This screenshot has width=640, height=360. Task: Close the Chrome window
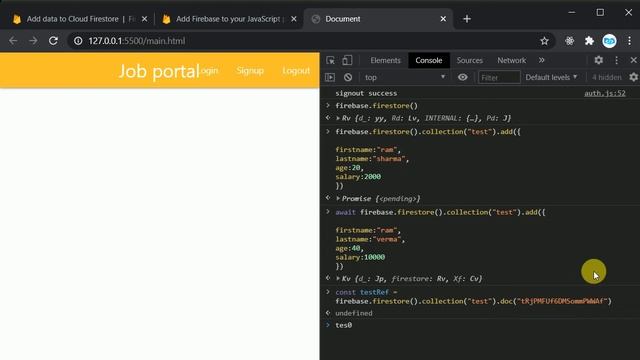point(629,13)
